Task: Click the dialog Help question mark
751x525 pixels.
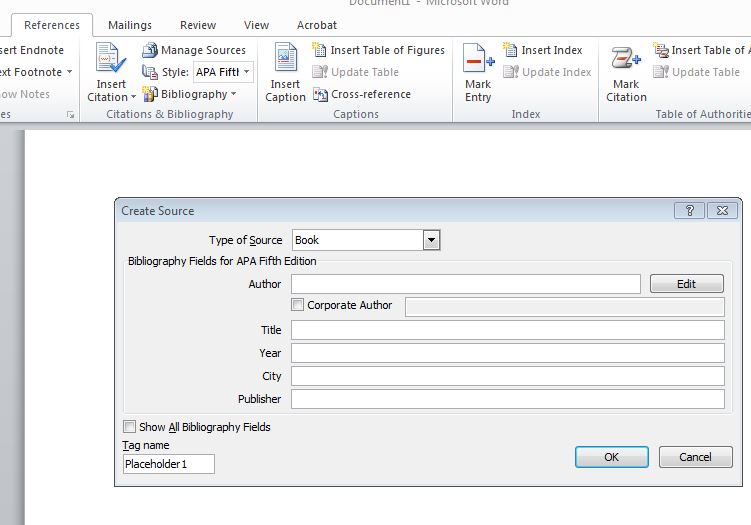Action: coord(689,210)
